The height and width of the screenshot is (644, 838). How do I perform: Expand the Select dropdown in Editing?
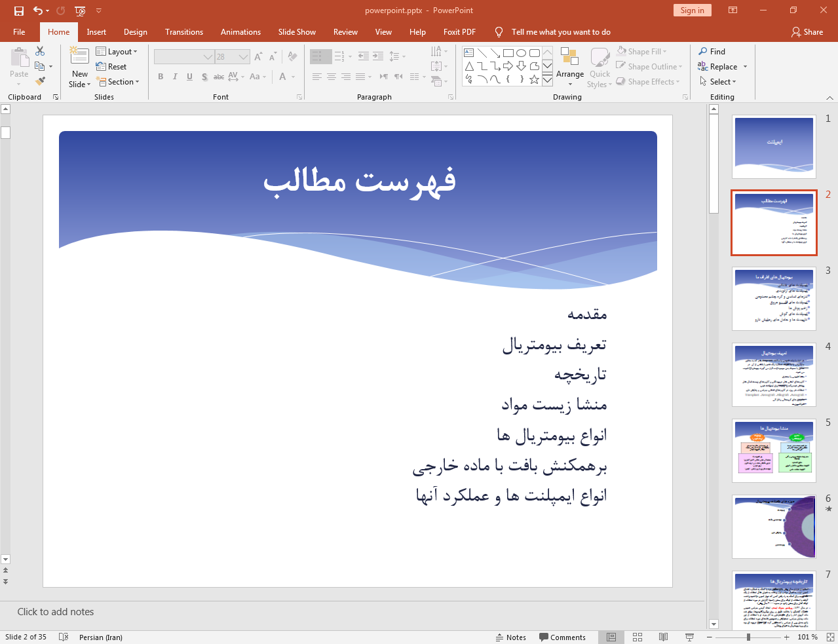pyautogui.click(x=718, y=82)
